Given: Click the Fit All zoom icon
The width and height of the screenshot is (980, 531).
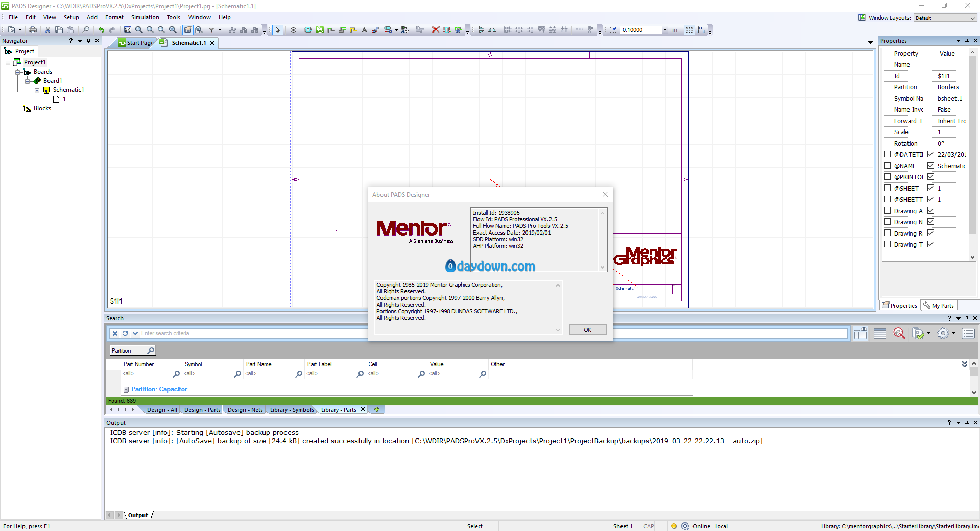Looking at the screenshot, I should click(128, 30).
